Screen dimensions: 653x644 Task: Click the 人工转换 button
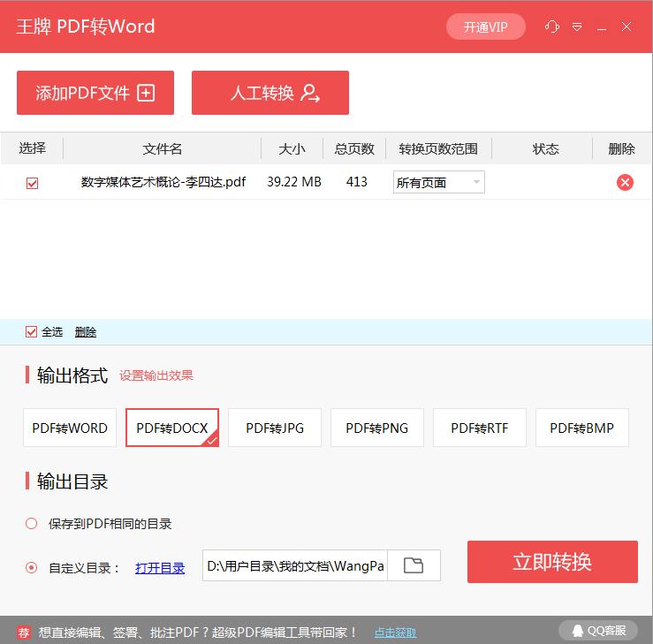pos(270,93)
